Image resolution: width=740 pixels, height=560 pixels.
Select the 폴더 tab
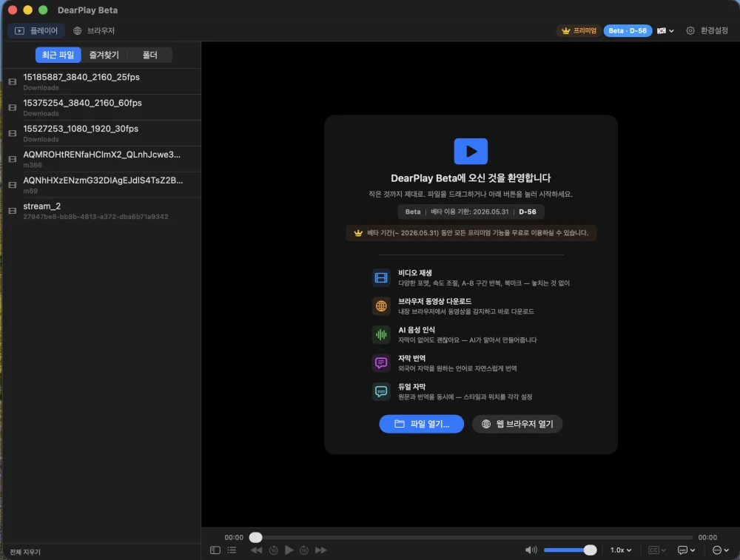(x=149, y=55)
